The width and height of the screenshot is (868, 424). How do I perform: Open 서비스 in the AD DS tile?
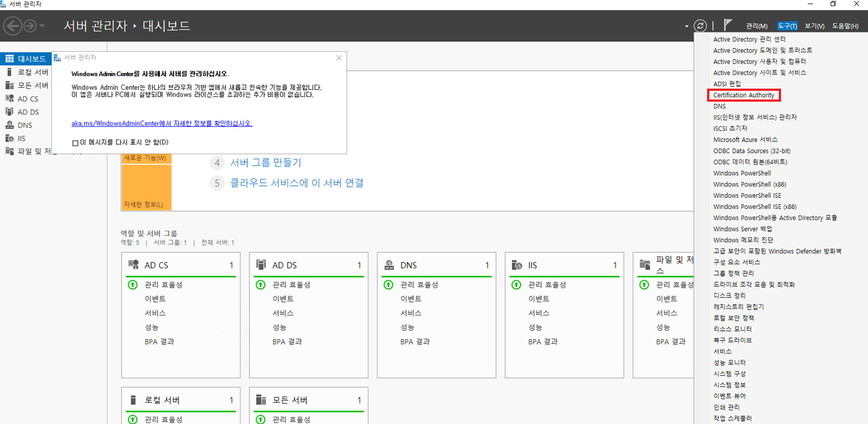click(x=283, y=313)
